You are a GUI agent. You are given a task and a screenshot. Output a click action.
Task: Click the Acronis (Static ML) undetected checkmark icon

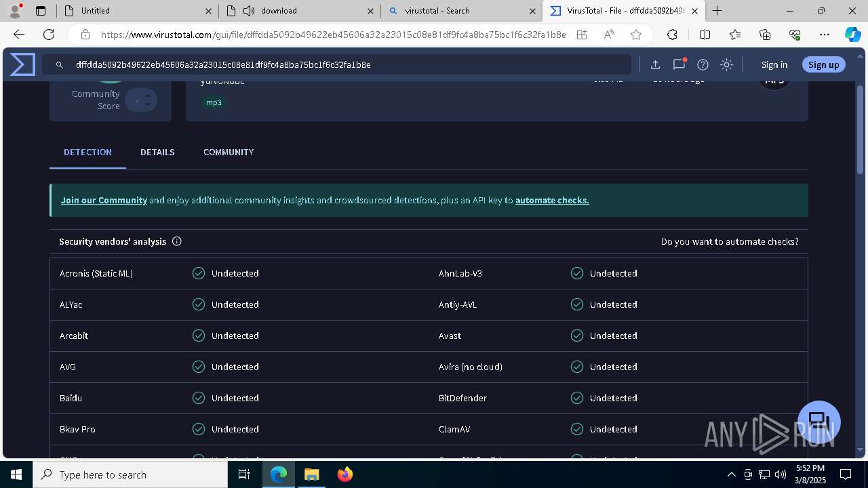(x=199, y=273)
